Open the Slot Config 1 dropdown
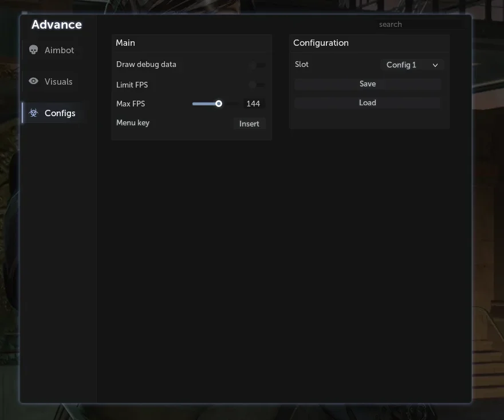Screen dimensions: 504x420 [x=412, y=65]
